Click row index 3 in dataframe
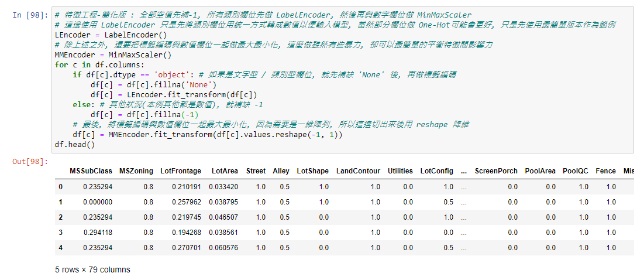 tap(61, 233)
